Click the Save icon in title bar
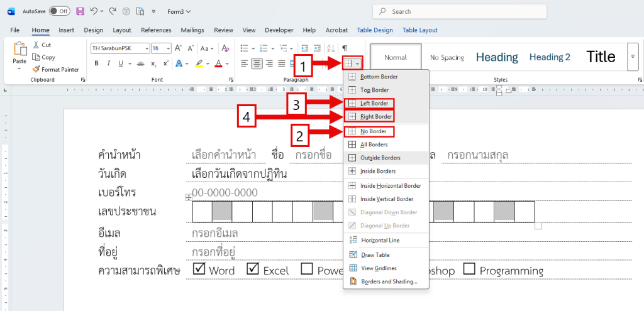Image resolution: width=644 pixels, height=311 pixels. tap(80, 11)
